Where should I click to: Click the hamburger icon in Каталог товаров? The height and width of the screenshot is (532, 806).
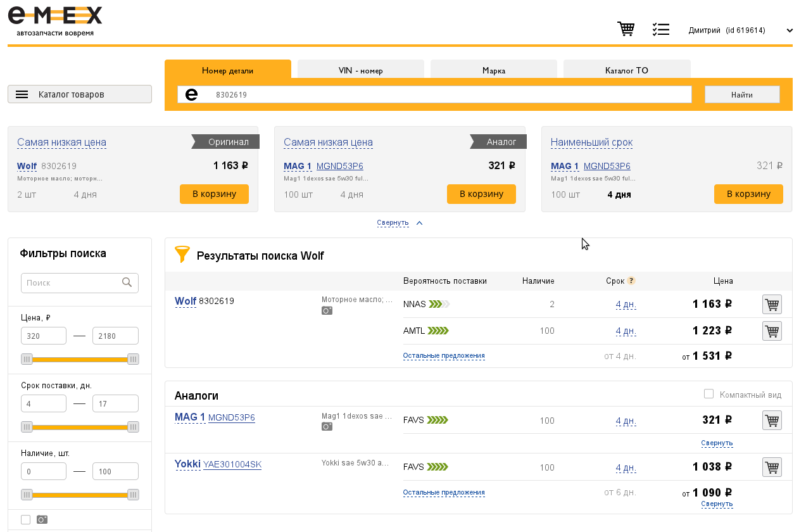pos(22,94)
